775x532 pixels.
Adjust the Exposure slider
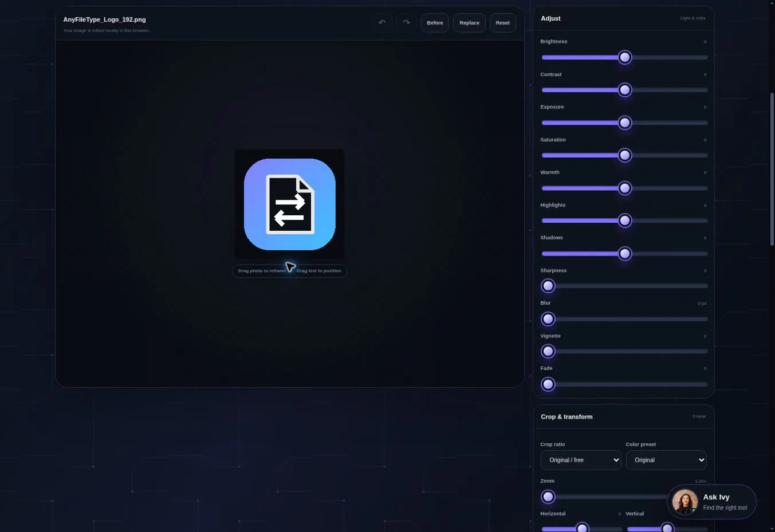(x=625, y=123)
